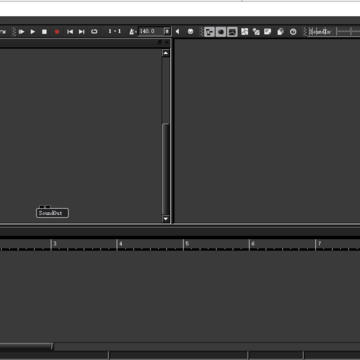Stop playback with the square Stop button
The height and width of the screenshot is (360, 360).
[x=44, y=32]
